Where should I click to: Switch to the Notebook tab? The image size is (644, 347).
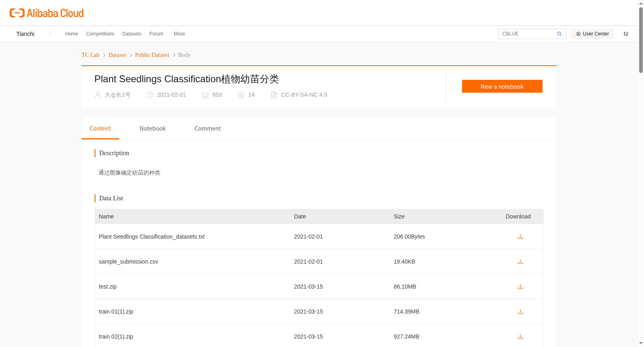[x=153, y=129]
